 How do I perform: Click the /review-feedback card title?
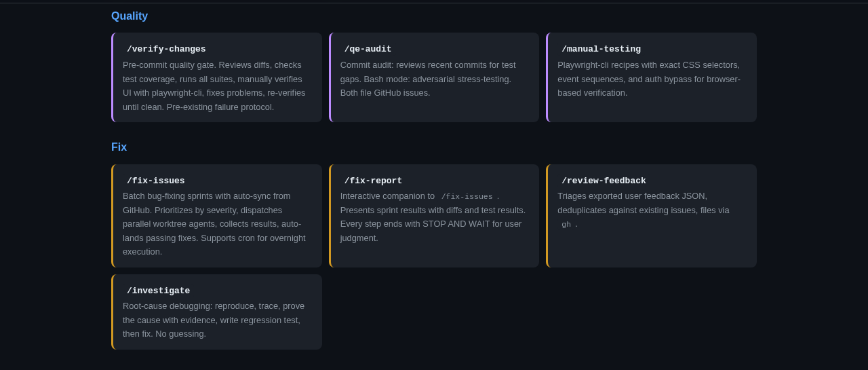coord(604,181)
